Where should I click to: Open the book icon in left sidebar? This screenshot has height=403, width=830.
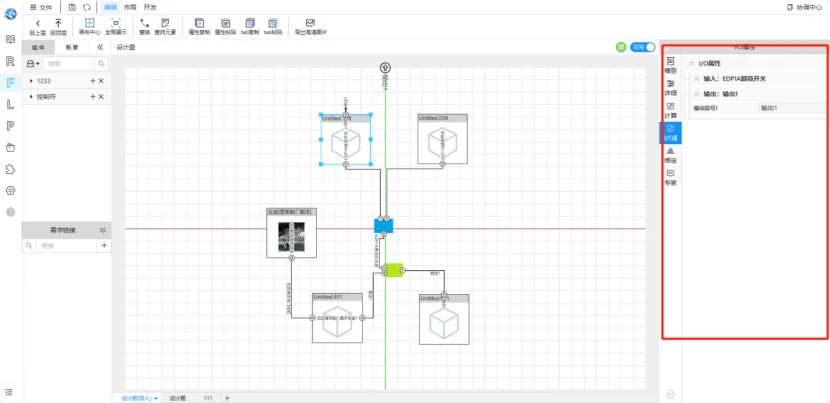click(x=10, y=39)
